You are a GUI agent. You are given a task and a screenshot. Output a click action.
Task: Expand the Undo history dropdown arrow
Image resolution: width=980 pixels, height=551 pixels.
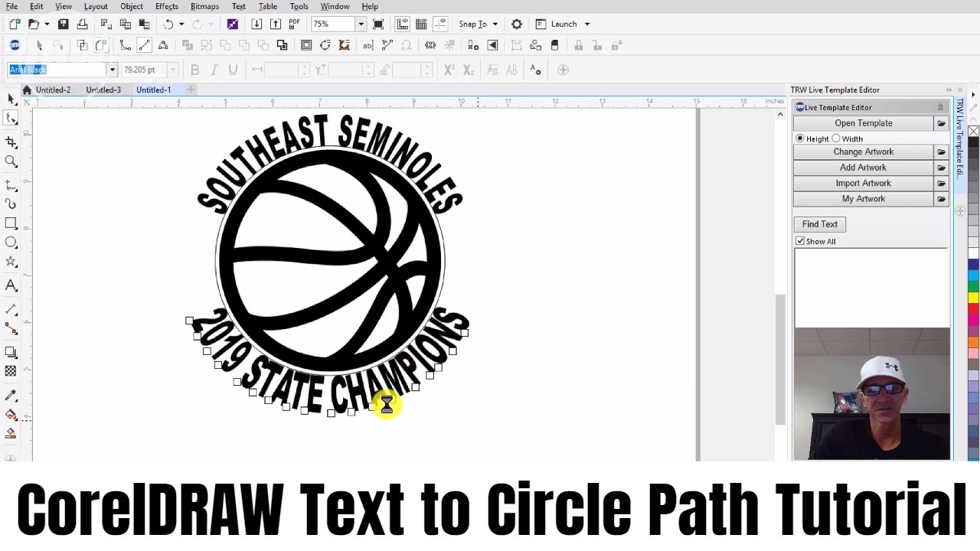[181, 24]
